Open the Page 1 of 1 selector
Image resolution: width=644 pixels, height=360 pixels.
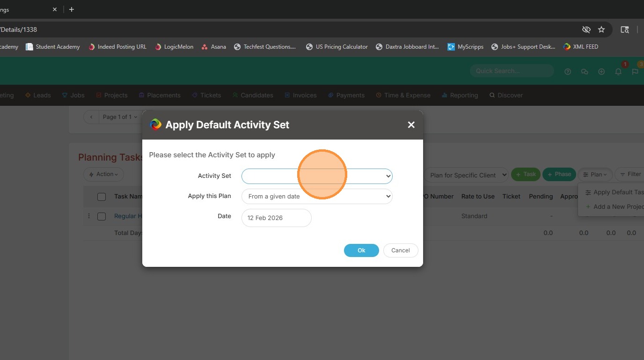click(x=120, y=117)
